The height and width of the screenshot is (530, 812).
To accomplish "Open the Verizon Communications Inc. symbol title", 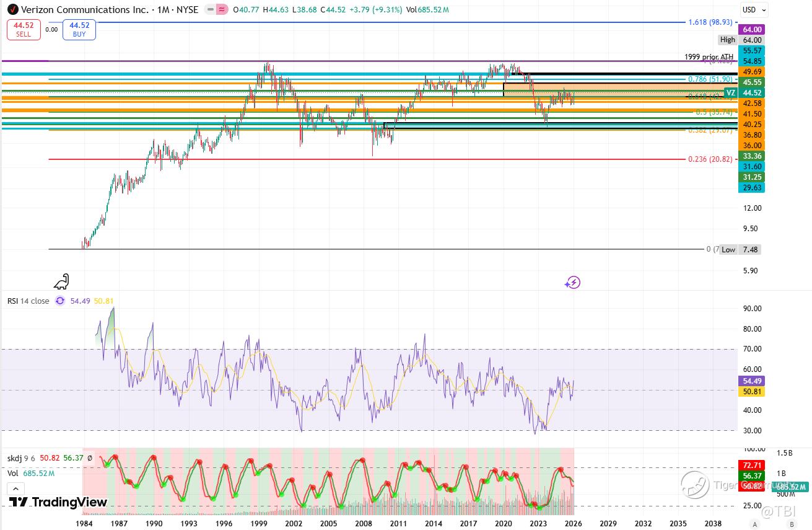I will coord(85,10).
